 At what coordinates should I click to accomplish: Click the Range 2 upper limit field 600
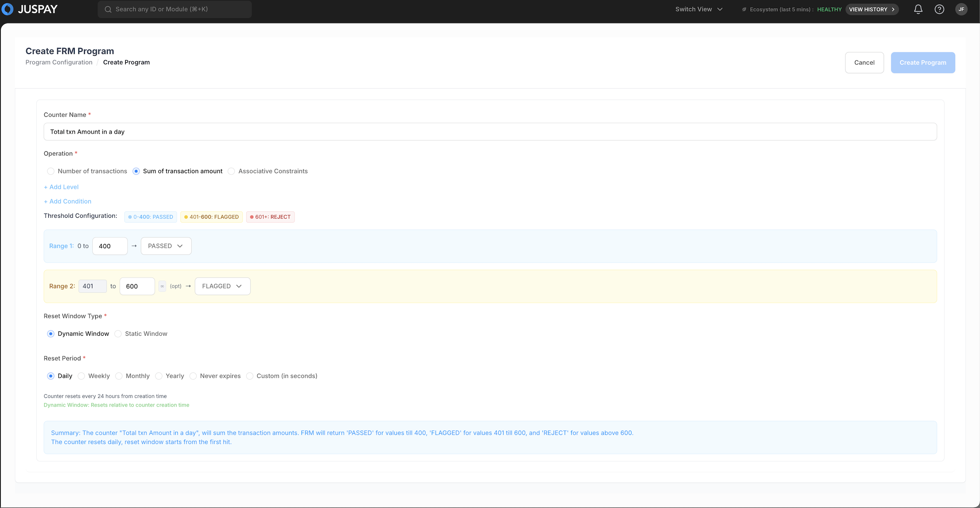click(137, 286)
